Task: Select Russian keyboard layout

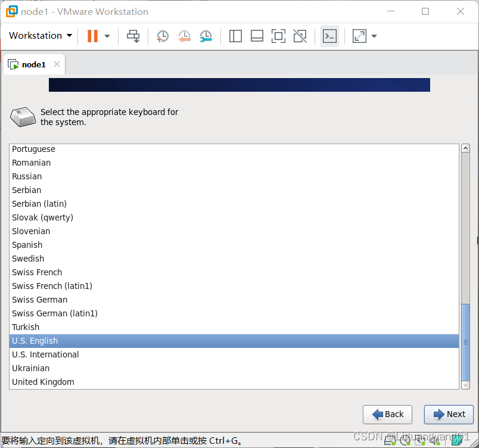Action: (234, 176)
